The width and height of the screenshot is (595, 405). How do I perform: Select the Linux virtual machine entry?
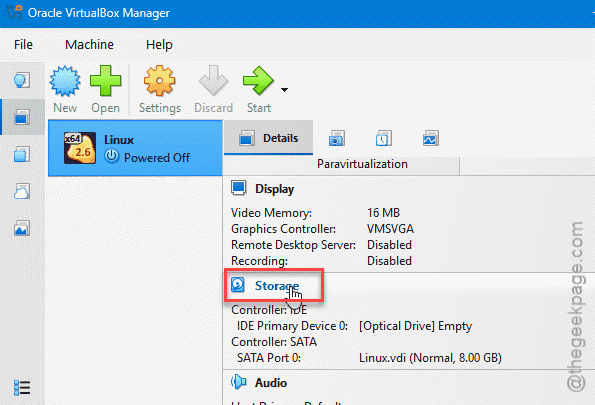(x=135, y=148)
